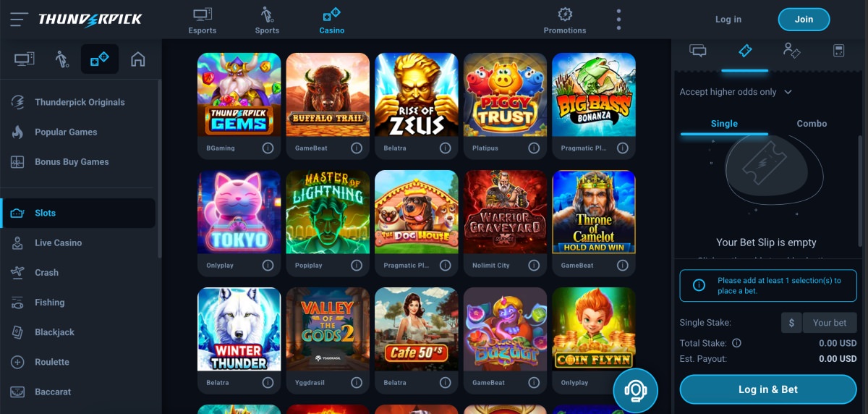Select the home icon in sidebar tabs

pyautogui.click(x=137, y=59)
